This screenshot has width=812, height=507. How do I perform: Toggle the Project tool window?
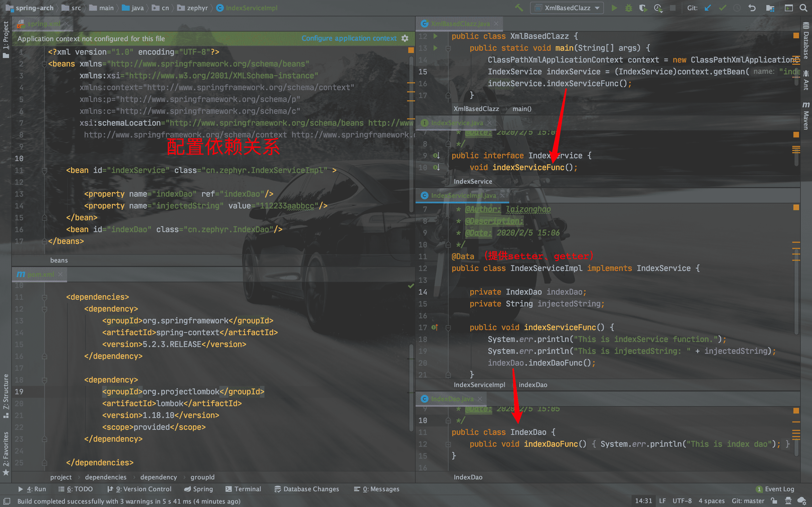[6, 39]
